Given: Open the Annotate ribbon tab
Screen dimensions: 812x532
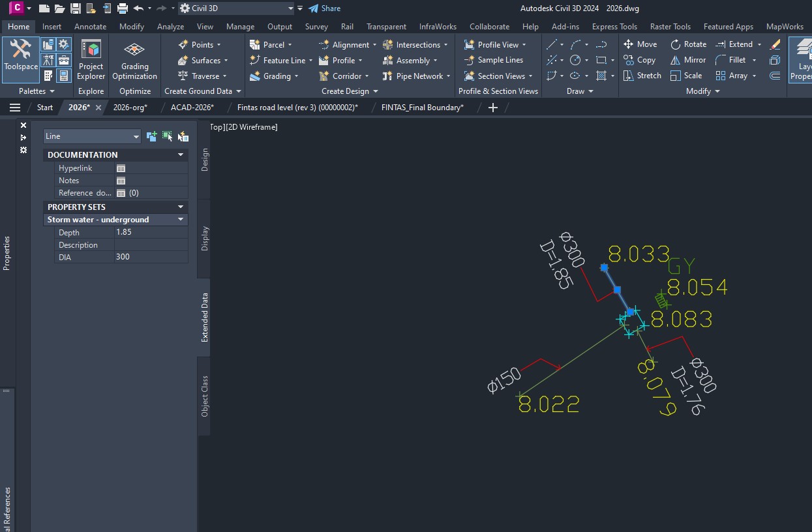Looking at the screenshot, I should point(90,27).
